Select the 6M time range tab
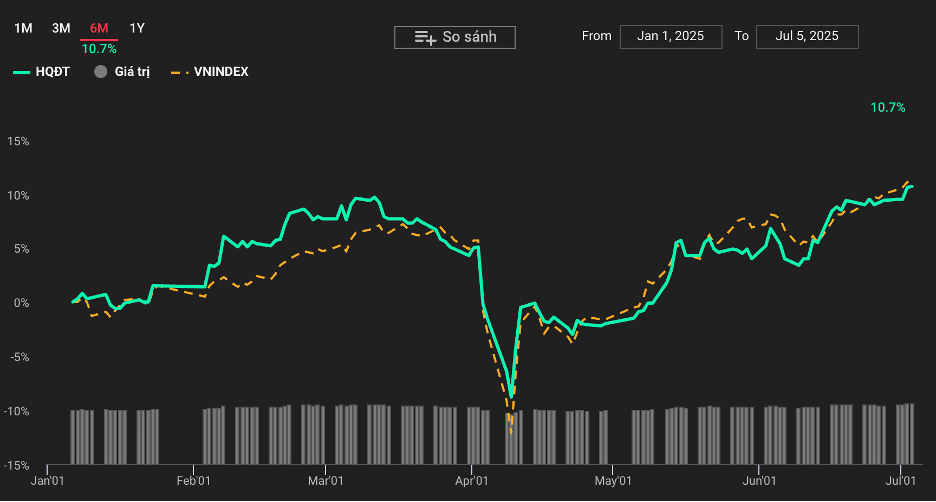The image size is (936, 502). pyautogui.click(x=99, y=28)
